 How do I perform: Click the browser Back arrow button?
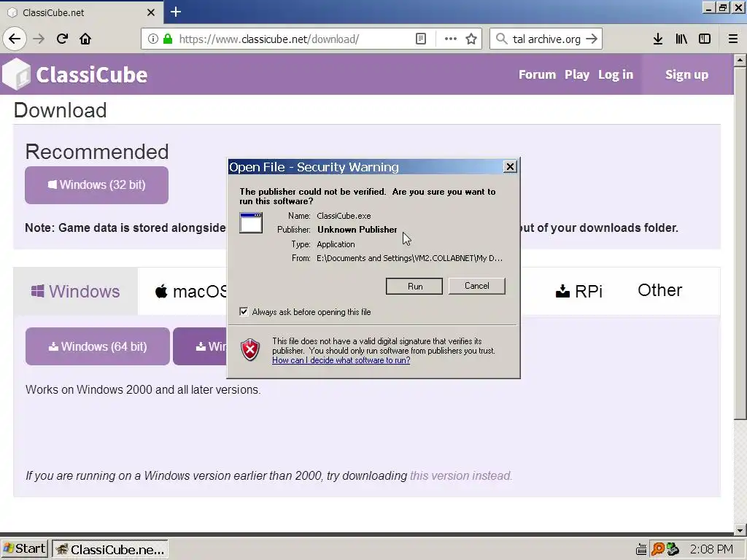coord(15,39)
